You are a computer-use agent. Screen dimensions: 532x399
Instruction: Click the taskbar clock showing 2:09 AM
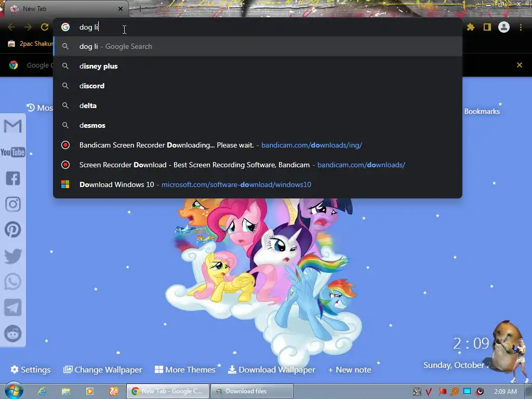point(506,392)
